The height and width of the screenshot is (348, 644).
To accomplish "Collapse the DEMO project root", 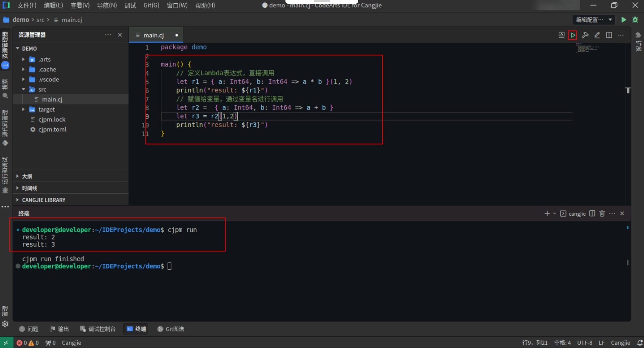I will [18, 49].
